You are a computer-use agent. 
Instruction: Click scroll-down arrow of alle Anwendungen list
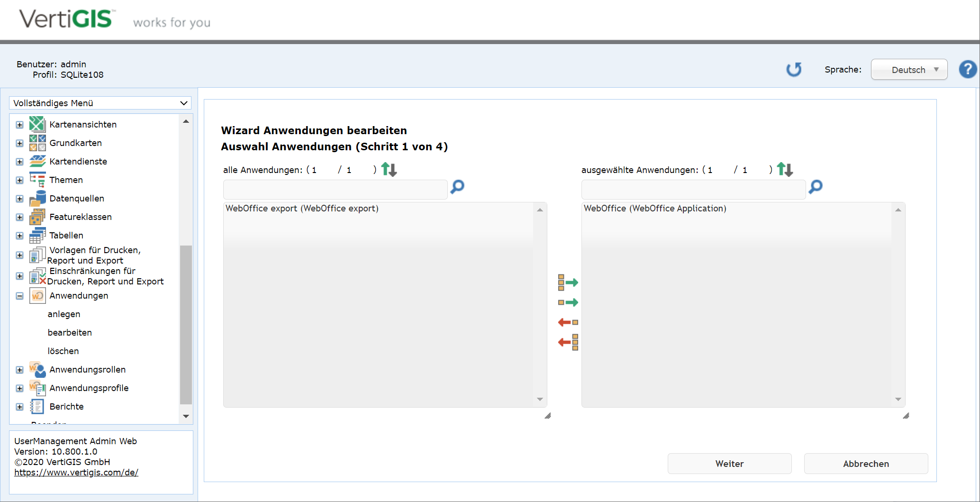pos(540,399)
